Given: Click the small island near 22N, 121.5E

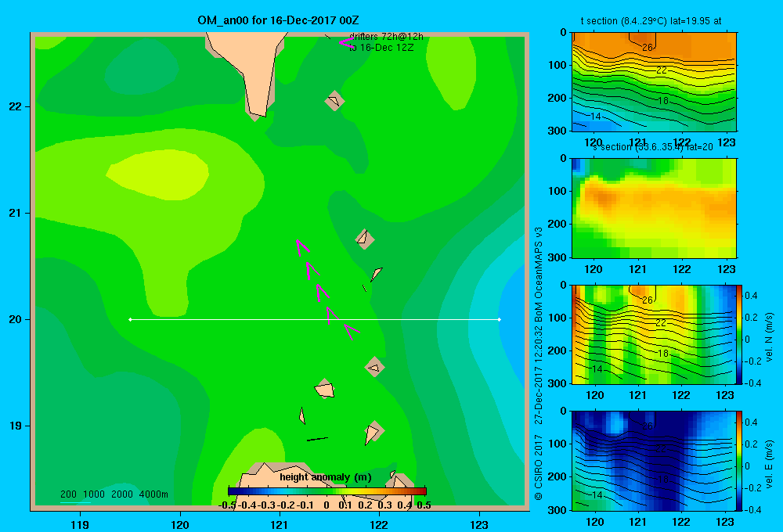Looking at the screenshot, I should [334, 101].
